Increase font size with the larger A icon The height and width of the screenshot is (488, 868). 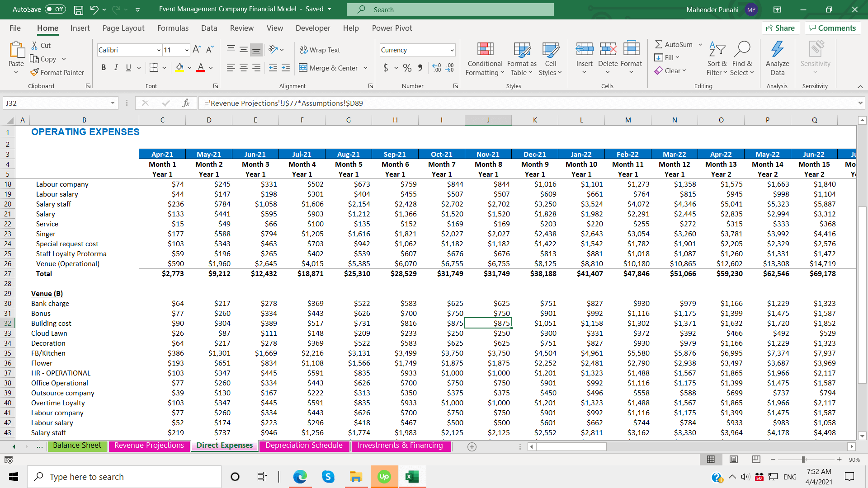197,50
